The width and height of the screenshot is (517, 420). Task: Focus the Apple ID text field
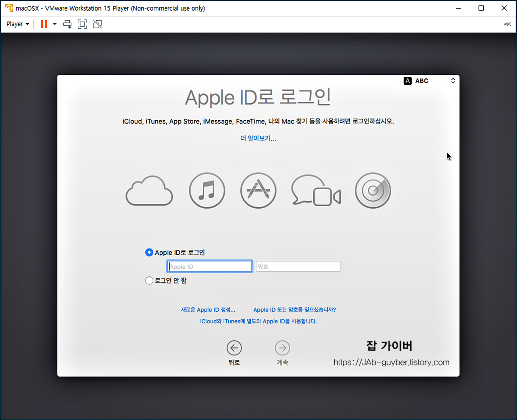210,266
